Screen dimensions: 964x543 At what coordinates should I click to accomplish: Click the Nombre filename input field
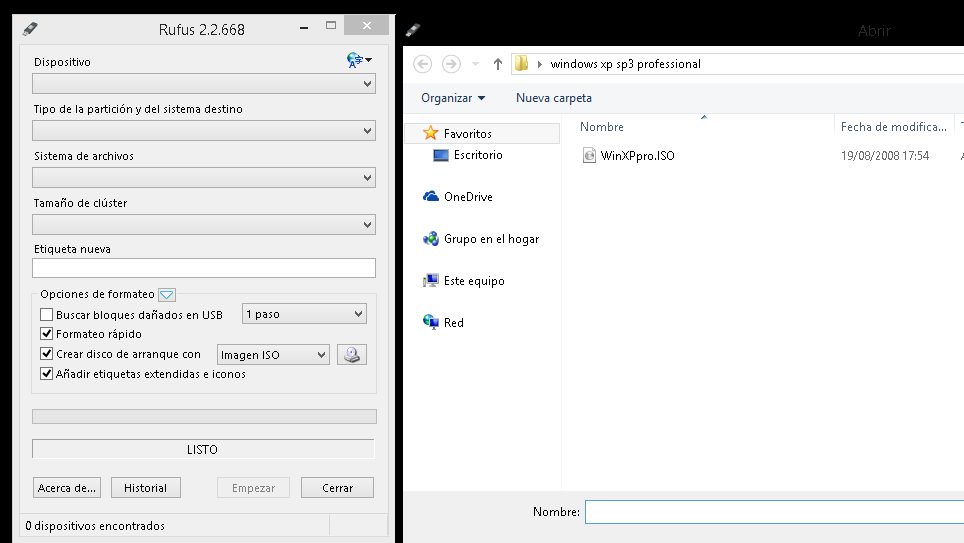point(774,512)
